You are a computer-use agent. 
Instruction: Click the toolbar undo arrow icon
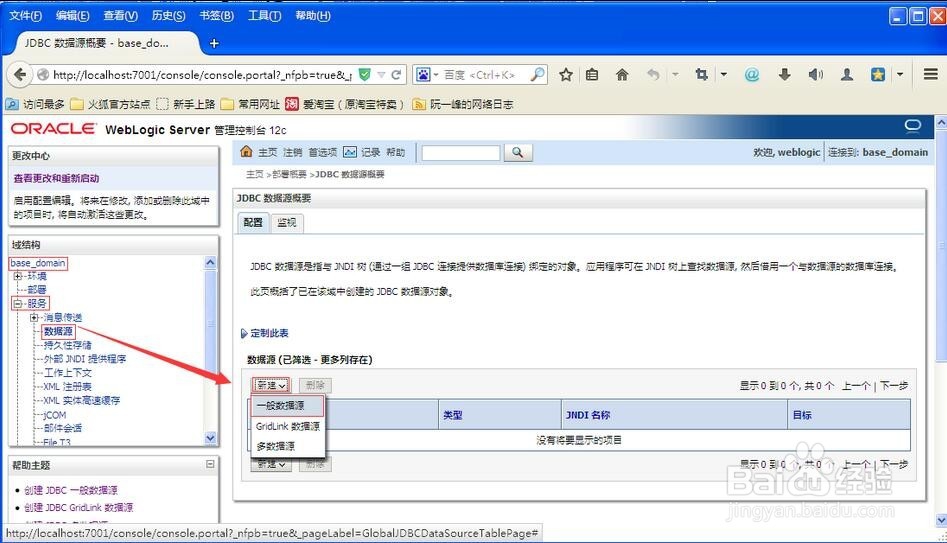653,74
